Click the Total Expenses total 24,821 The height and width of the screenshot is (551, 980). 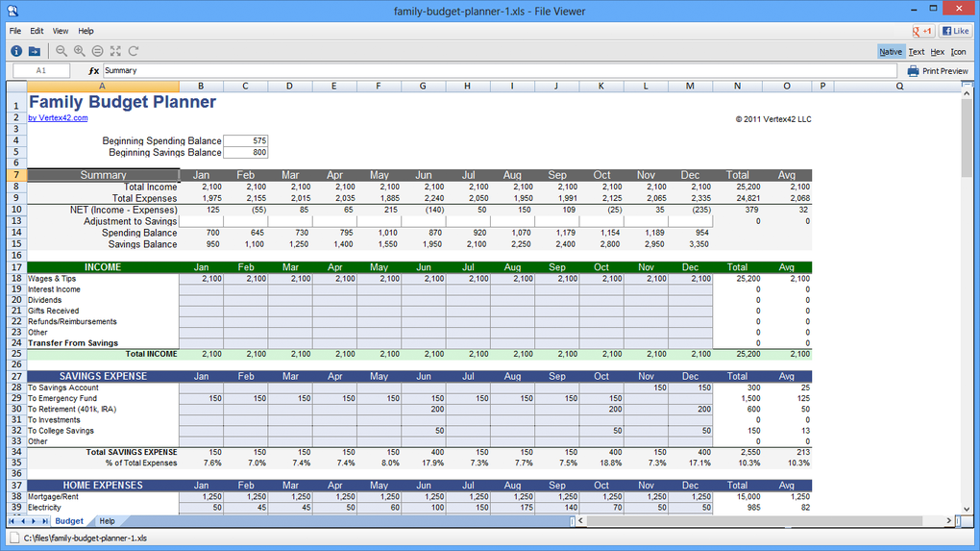tap(748, 198)
